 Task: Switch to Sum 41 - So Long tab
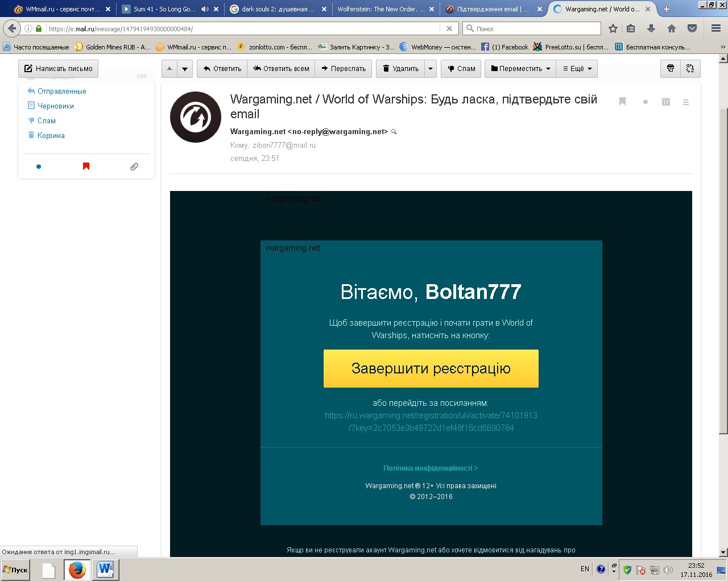pyautogui.click(x=164, y=9)
